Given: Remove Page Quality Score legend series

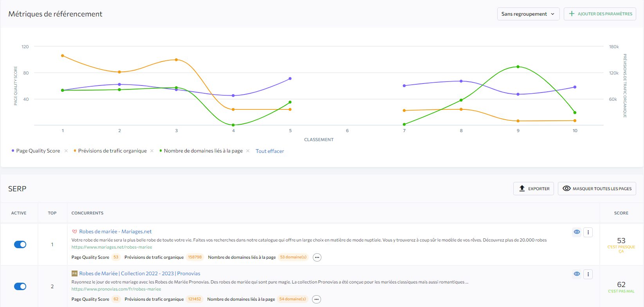Looking at the screenshot, I should click(x=66, y=151).
